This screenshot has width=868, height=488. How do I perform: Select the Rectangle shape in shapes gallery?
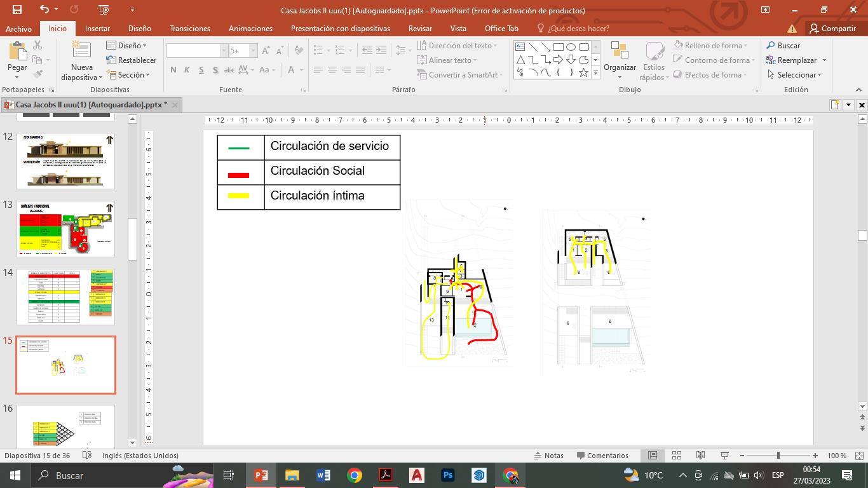click(558, 47)
